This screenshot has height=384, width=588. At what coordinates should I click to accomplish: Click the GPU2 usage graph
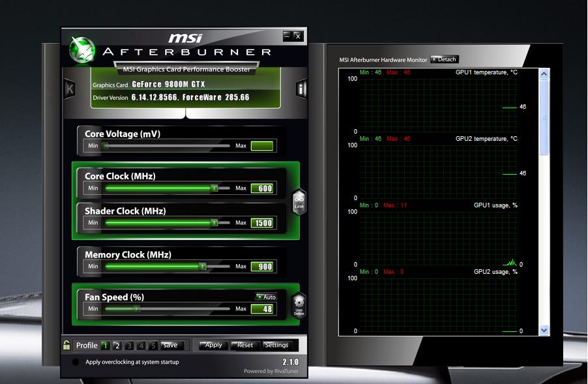[x=438, y=304]
